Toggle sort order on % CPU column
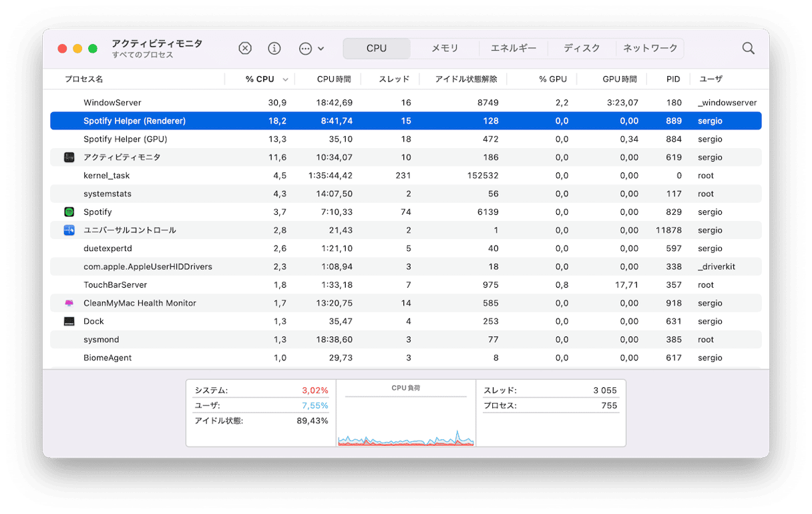 pos(260,79)
